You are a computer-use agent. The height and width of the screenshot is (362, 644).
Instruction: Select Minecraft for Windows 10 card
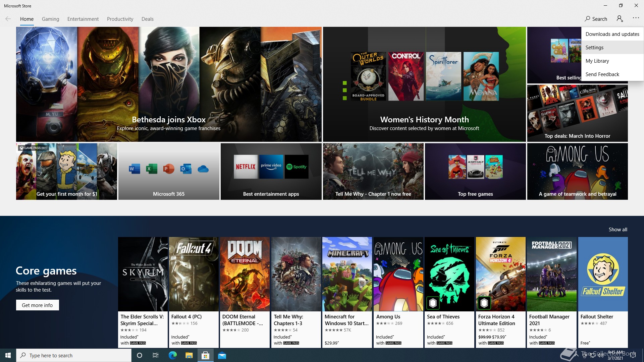[347, 292]
